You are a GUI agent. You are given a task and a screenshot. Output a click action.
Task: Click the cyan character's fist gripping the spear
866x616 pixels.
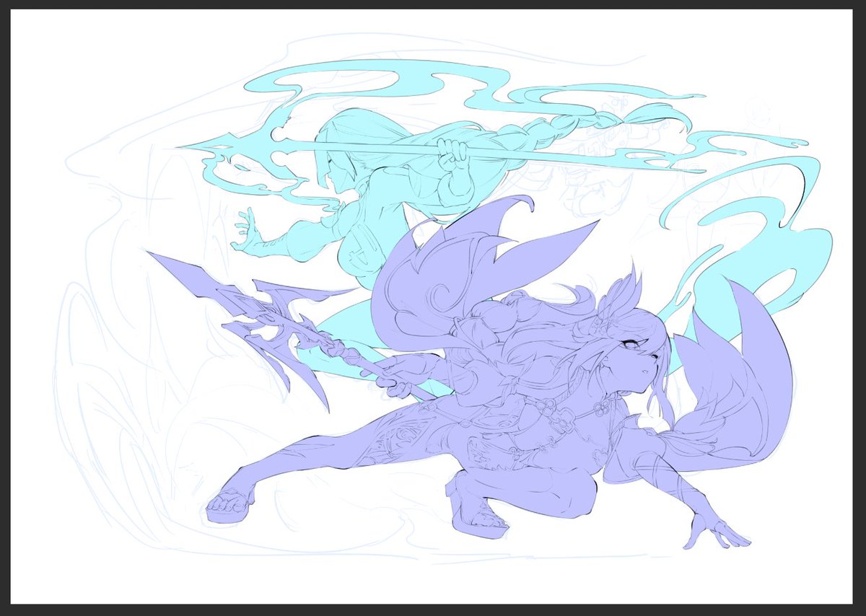point(453,153)
